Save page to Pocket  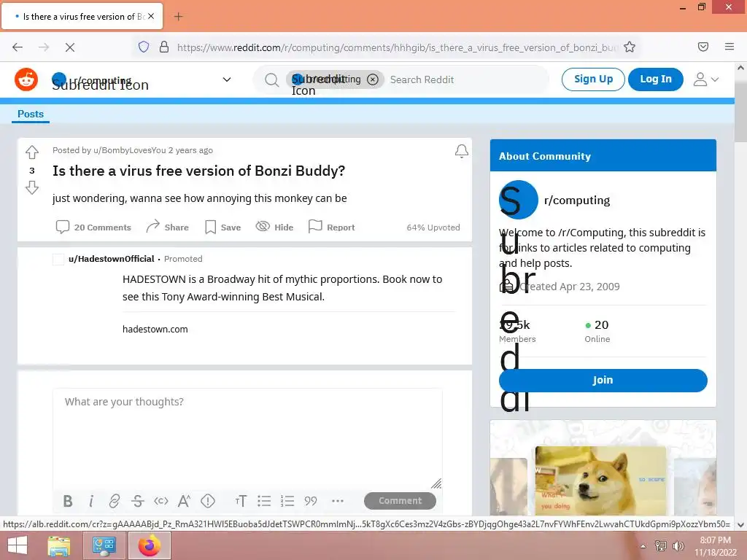coord(703,47)
